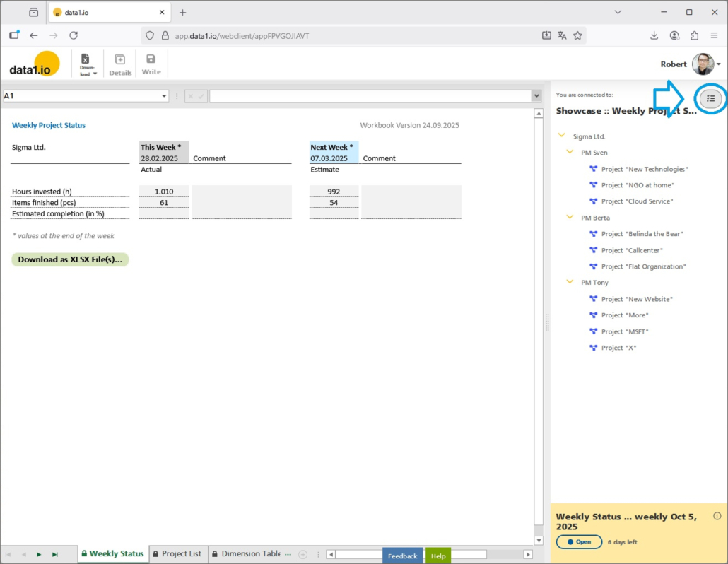Click info icon in Weekly Status card
This screenshot has width=728, height=564.
click(717, 516)
